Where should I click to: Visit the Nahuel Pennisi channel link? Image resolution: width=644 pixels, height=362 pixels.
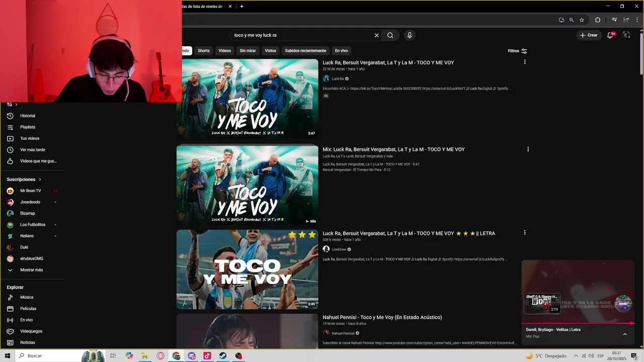(x=343, y=333)
